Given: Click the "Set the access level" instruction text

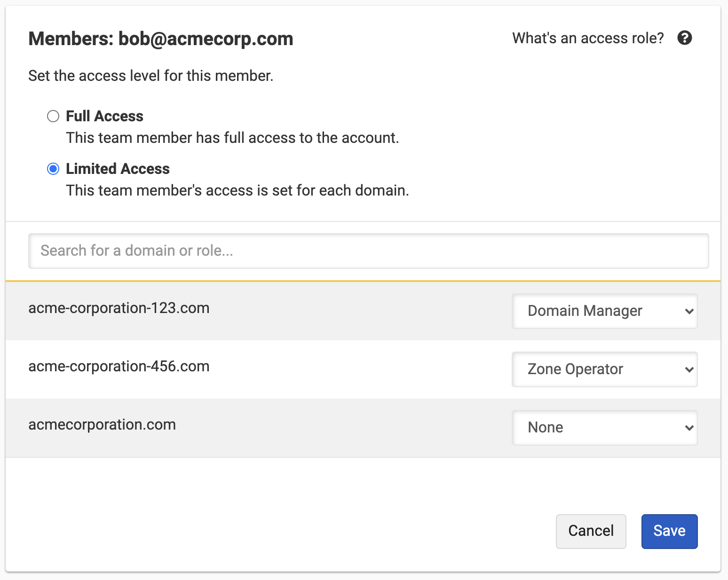Looking at the screenshot, I should tap(150, 76).
